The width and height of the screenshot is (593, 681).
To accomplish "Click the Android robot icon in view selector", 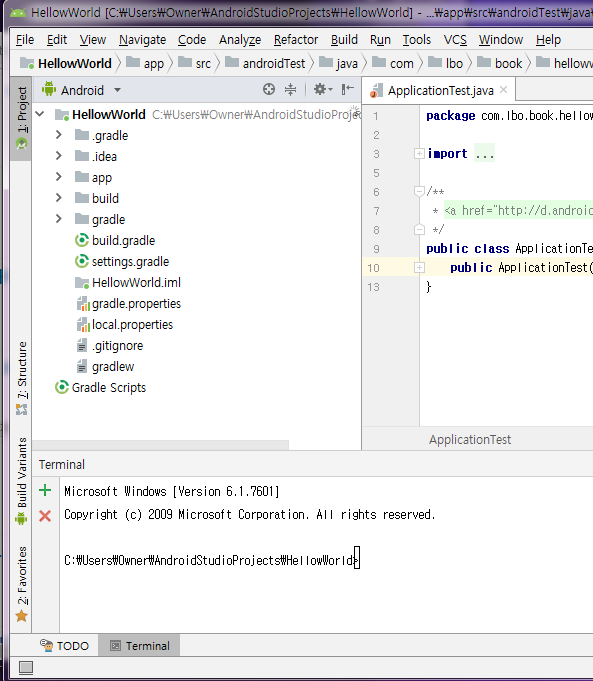I will [x=49, y=89].
